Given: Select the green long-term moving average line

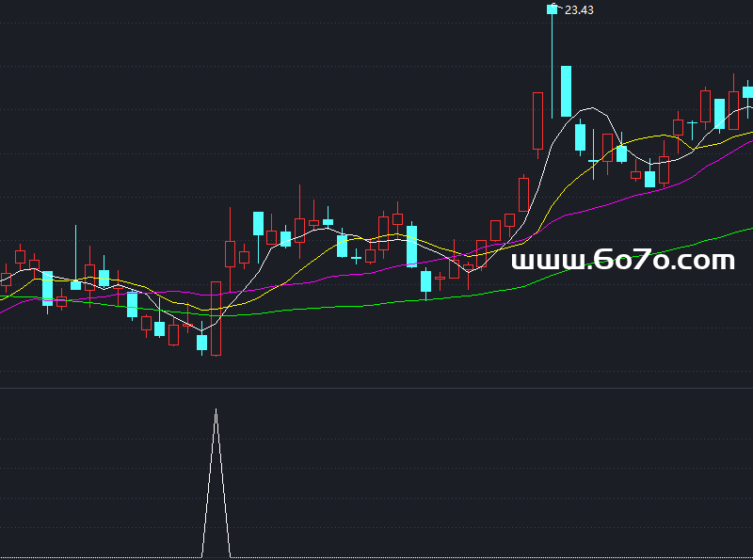Looking at the screenshot, I should click(x=471, y=295).
